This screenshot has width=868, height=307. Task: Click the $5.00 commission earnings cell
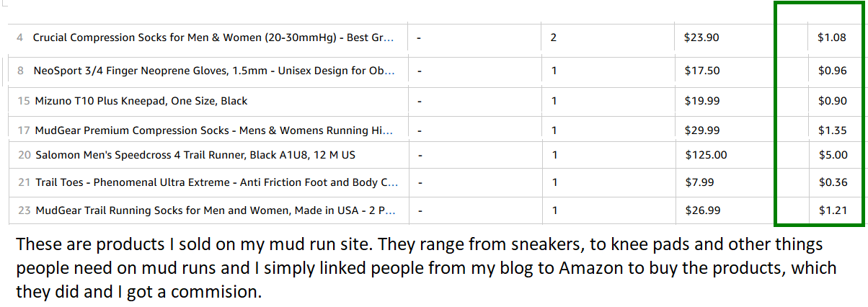coord(832,155)
